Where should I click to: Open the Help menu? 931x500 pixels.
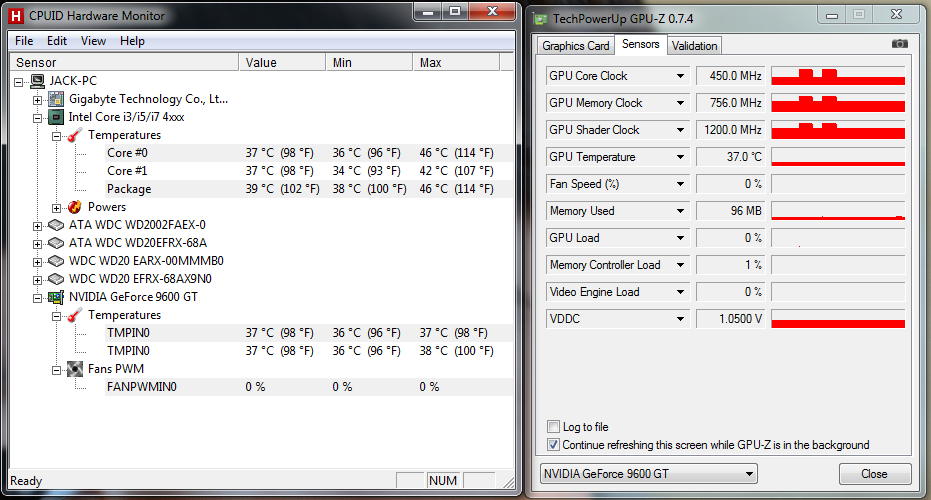[132, 41]
